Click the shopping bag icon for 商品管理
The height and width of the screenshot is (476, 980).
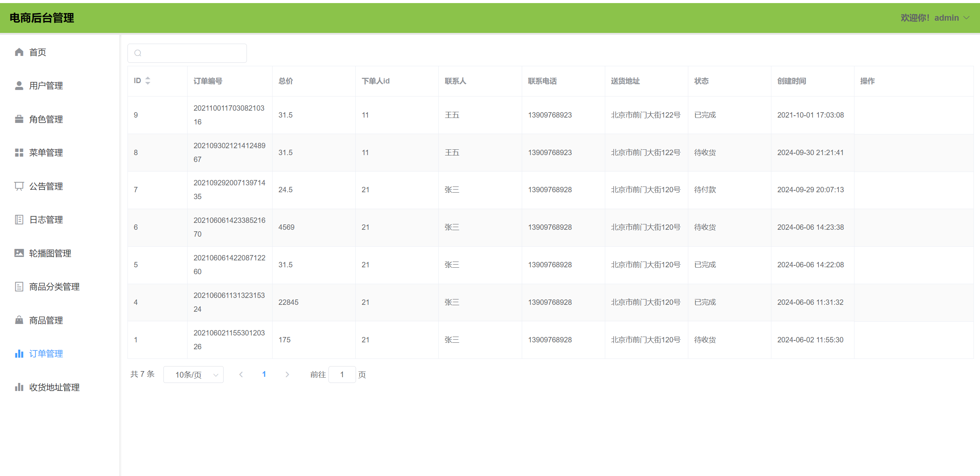pos(19,320)
